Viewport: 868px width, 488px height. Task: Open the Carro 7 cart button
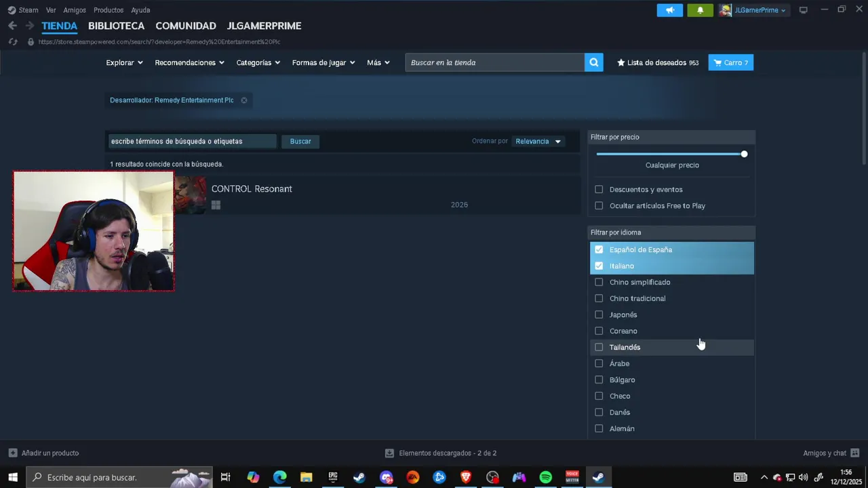pos(731,62)
